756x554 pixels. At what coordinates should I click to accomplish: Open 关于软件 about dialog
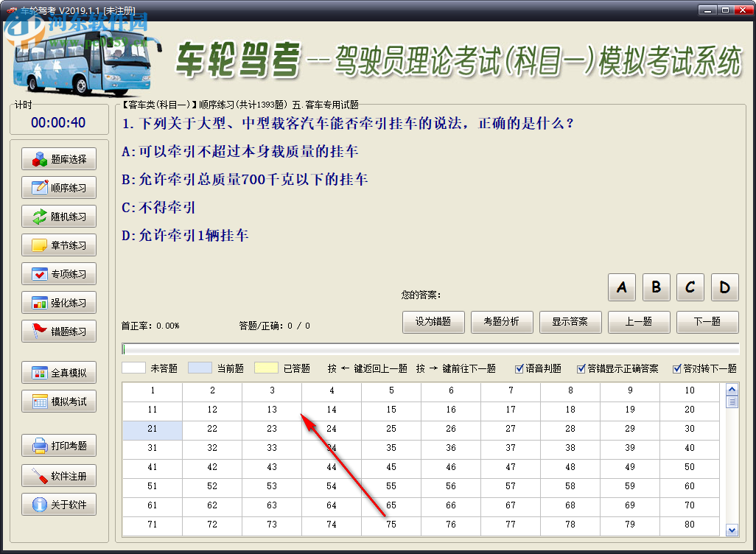click(x=59, y=505)
